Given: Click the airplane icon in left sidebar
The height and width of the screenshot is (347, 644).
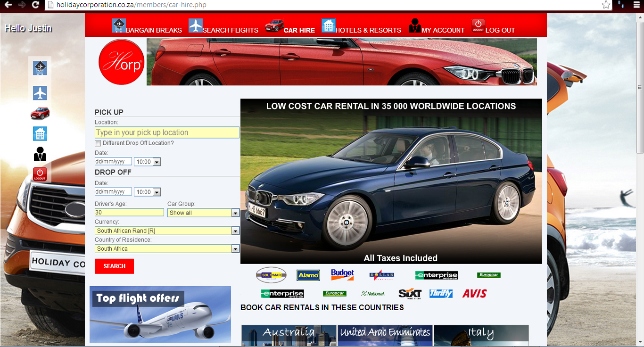Looking at the screenshot, I should 40,93.
